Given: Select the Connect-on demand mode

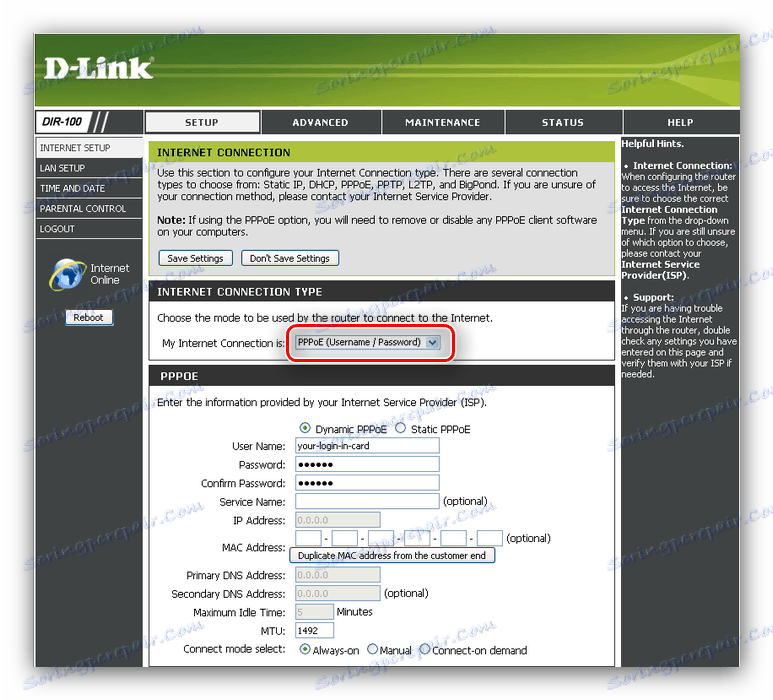Looking at the screenshot, I should tap(424, 649).
